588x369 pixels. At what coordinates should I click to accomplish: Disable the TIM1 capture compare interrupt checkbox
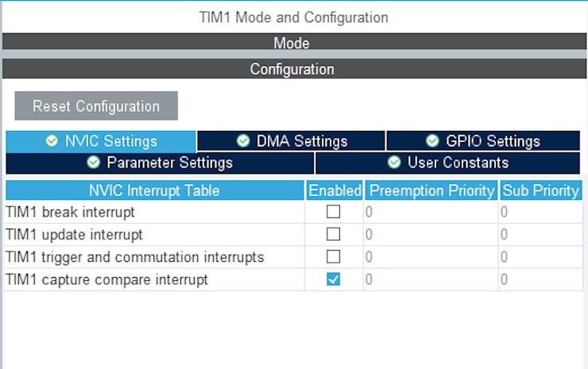(334, 279)
